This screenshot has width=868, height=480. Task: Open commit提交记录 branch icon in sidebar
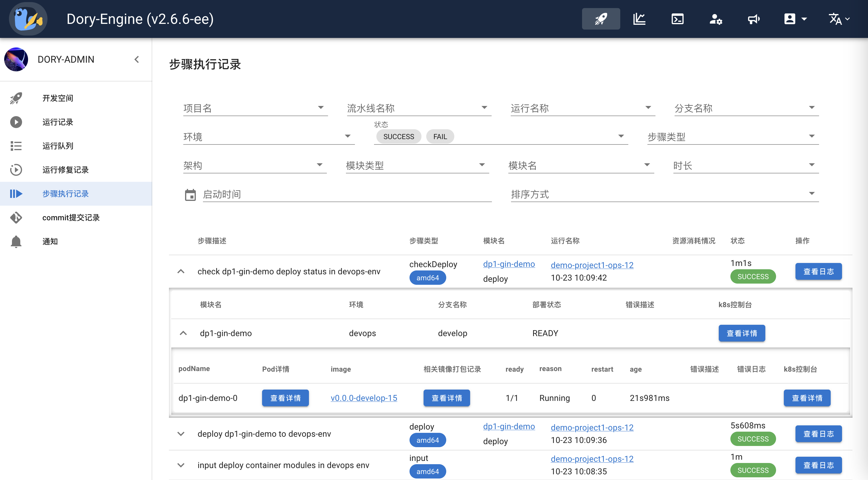point(16,217)
